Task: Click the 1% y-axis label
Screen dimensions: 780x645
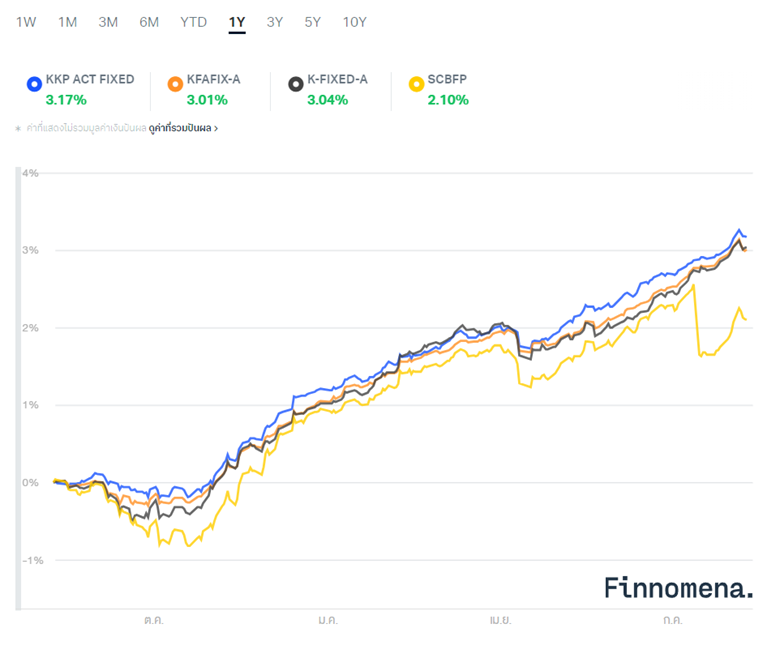Action: tap(30, 405)
